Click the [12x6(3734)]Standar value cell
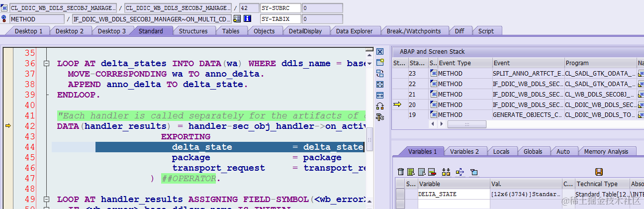This screenshot has height=209, width=644. (526, 194)
